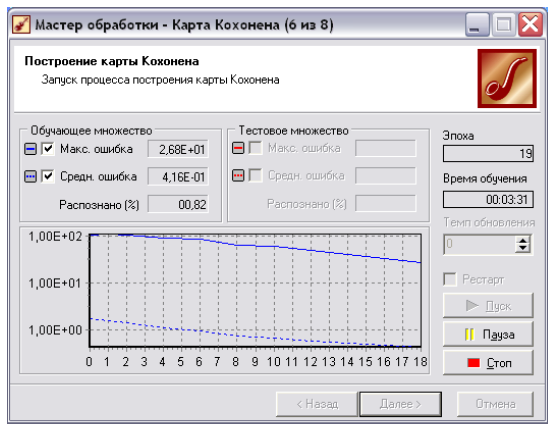Click the Пуск button
This screenshot has width=557, height=426.
tap(488, 306)
